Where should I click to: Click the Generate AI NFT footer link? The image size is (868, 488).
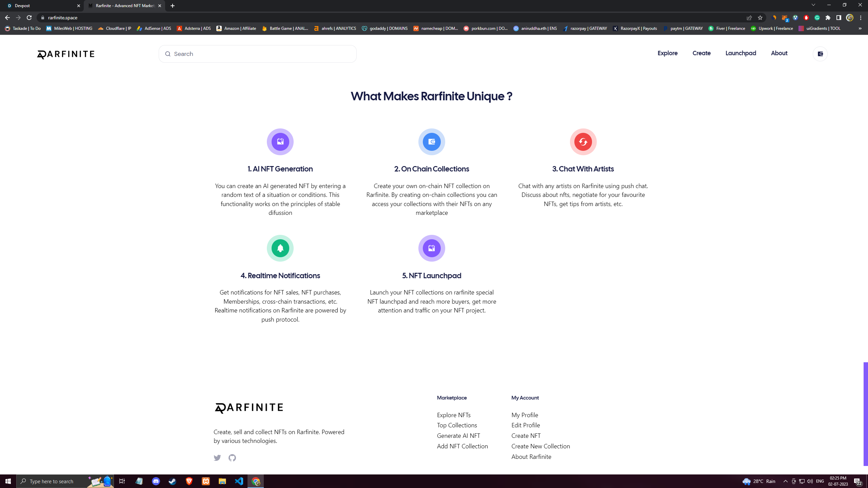(458, 436)
